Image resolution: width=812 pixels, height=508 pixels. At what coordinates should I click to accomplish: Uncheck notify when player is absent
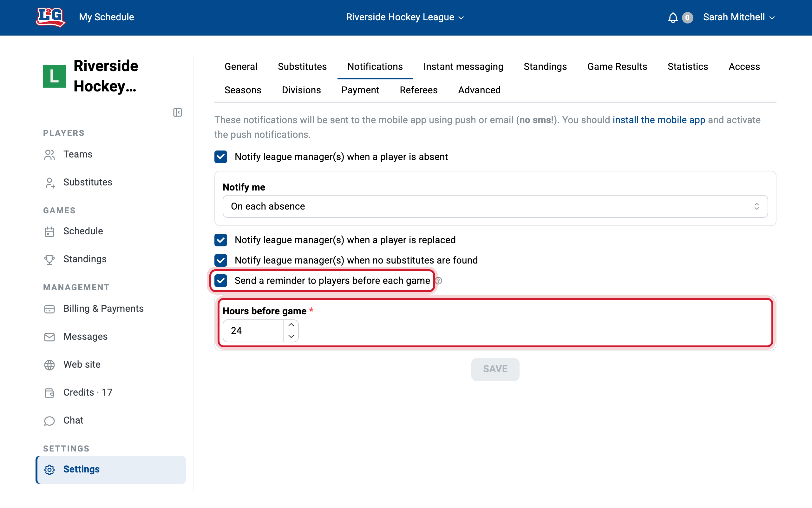221,157
